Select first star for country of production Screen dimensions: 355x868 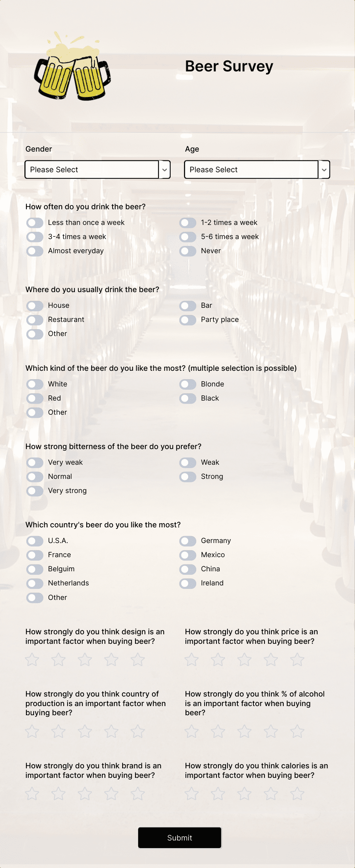[x=32, y=731]
